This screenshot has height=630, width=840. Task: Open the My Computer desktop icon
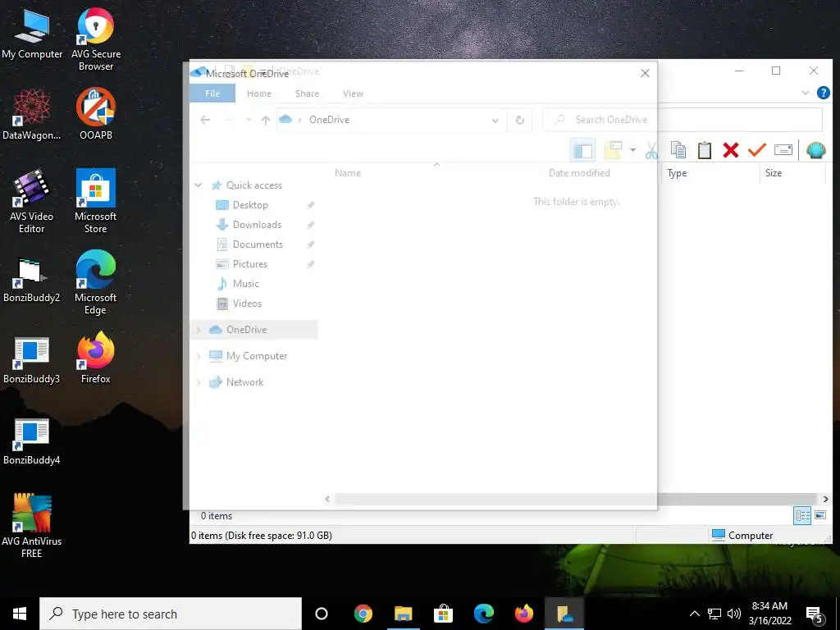(x=32, y=33)
